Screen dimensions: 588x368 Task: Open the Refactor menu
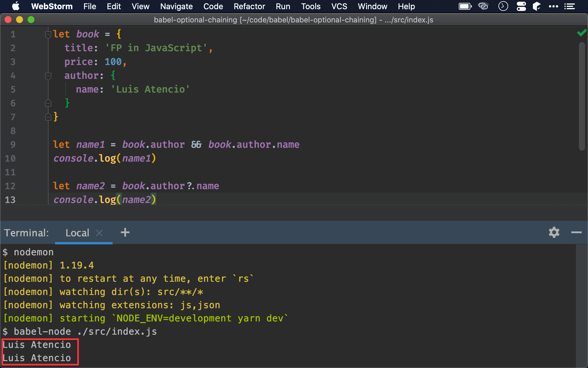click(x=249, y=6)
